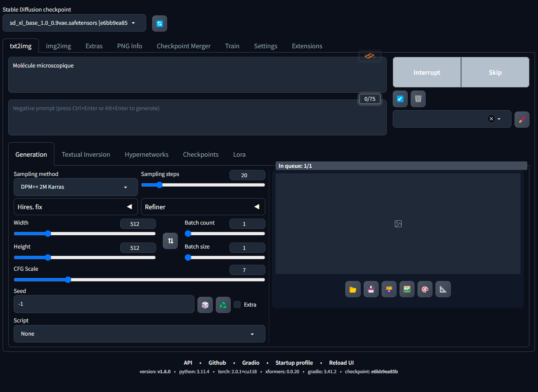Click the blue arrow read-parameters icon
Screen dimensions: 538x392
click(400, 99)
